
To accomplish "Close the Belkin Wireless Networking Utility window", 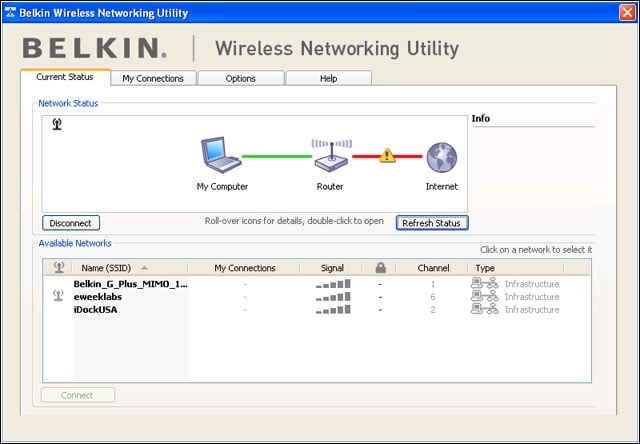I will (627, 13).
